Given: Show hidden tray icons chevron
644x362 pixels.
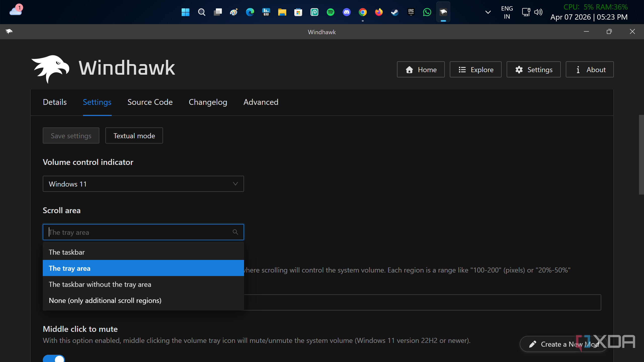Looking at the screenshot, I should 488,12.
